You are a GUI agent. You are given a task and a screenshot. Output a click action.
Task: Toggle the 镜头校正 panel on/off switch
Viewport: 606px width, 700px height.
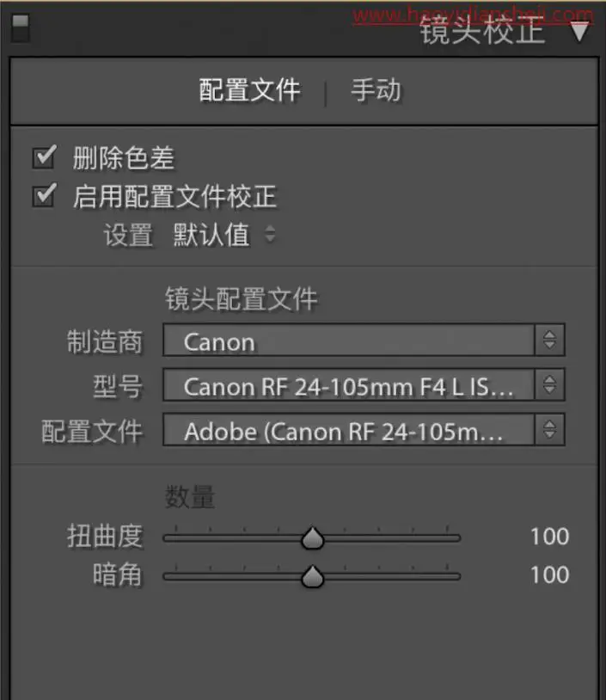point(21,28)
